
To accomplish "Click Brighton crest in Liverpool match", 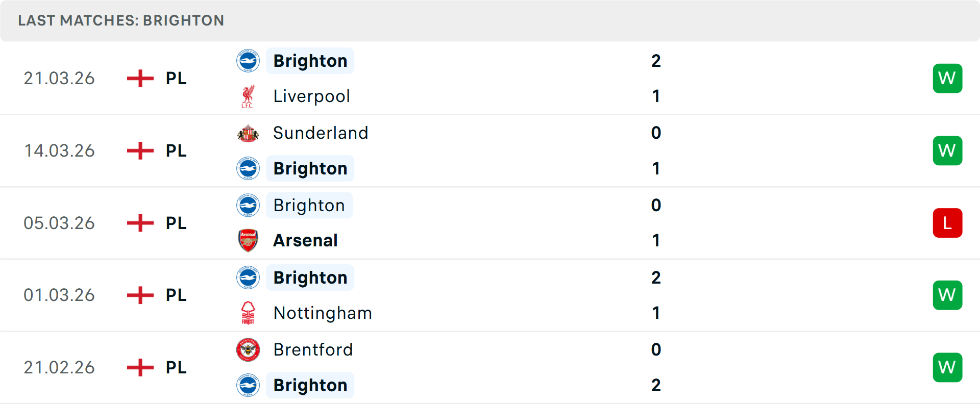I will click(x=248, y=61).
